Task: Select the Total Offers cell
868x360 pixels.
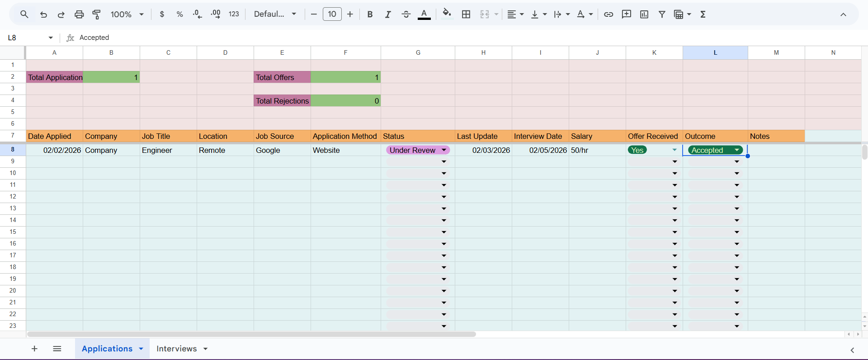Action: (282, 77)
